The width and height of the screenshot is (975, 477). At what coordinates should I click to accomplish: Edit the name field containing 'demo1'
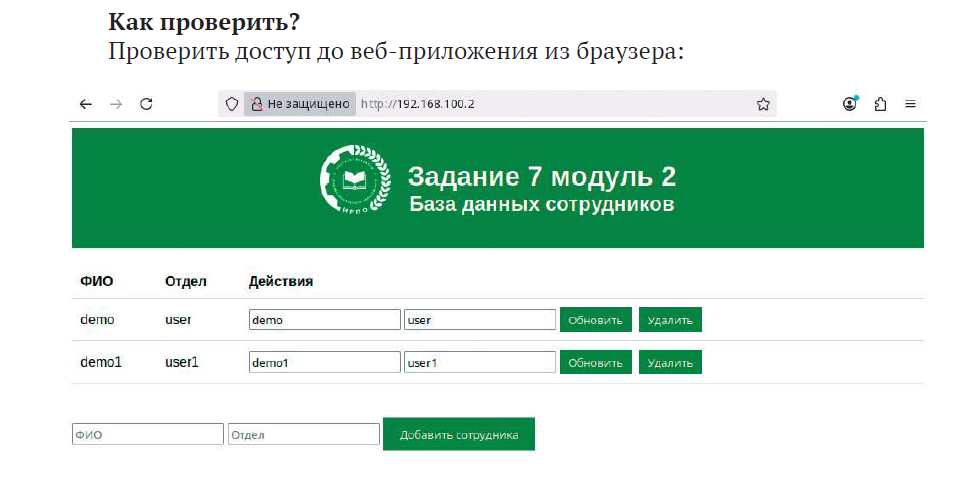point(325,362)
